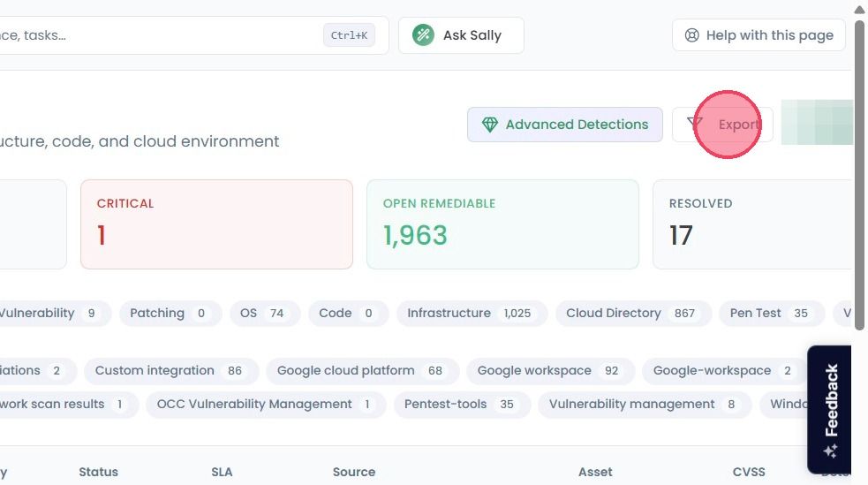
Task: Filter by OS category chip
Action: (x=265, y=314)
